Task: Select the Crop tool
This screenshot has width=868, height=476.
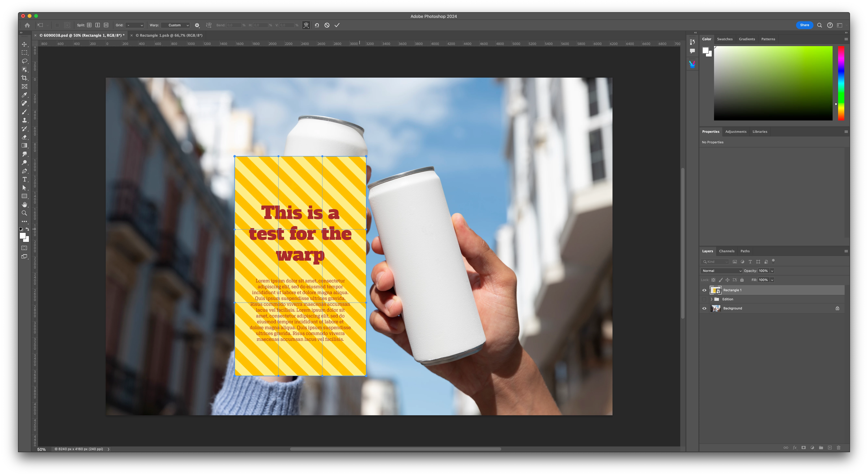Action: coord(24,78)
